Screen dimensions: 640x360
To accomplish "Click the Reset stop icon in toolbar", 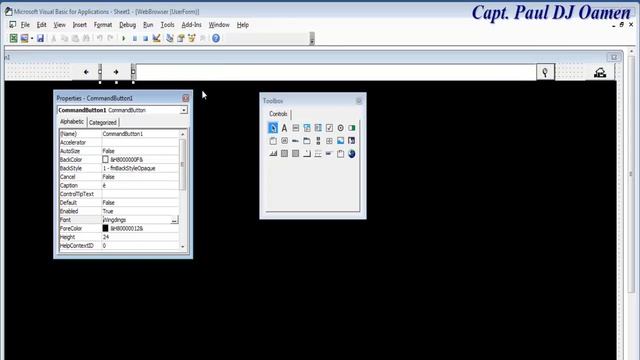I will point(145,38).
